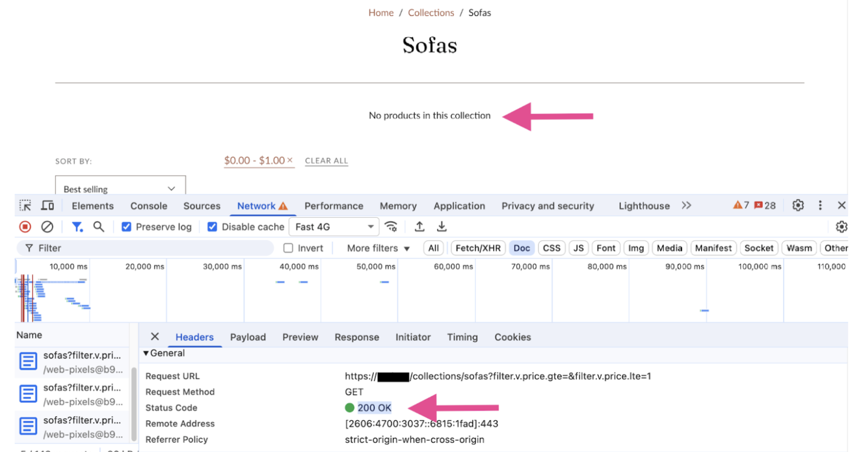Open the Response tab
This screenshot has width=868, height=452.
pos(357,337)
